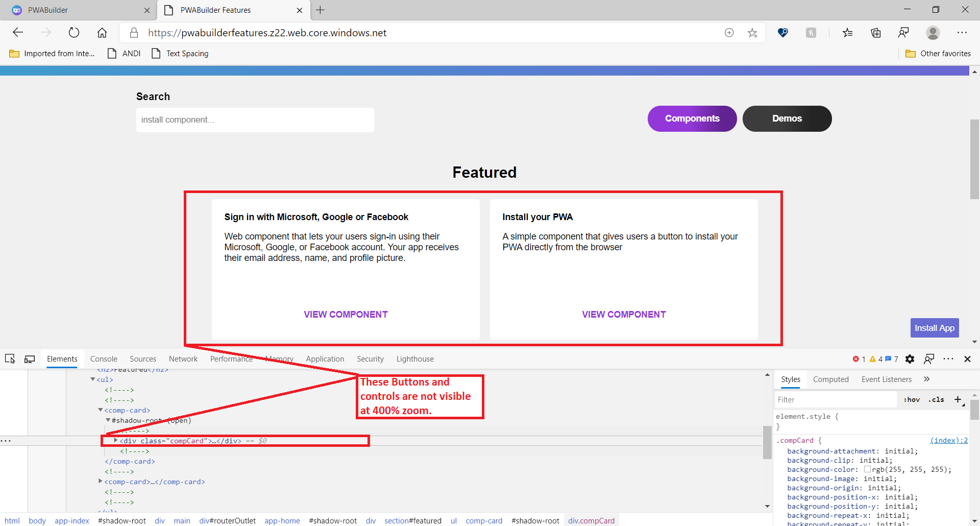The image size is (980, 526).
Task: Toggle the device emulation mode icon
Action: pyautogui.click(x=29, y=358)
